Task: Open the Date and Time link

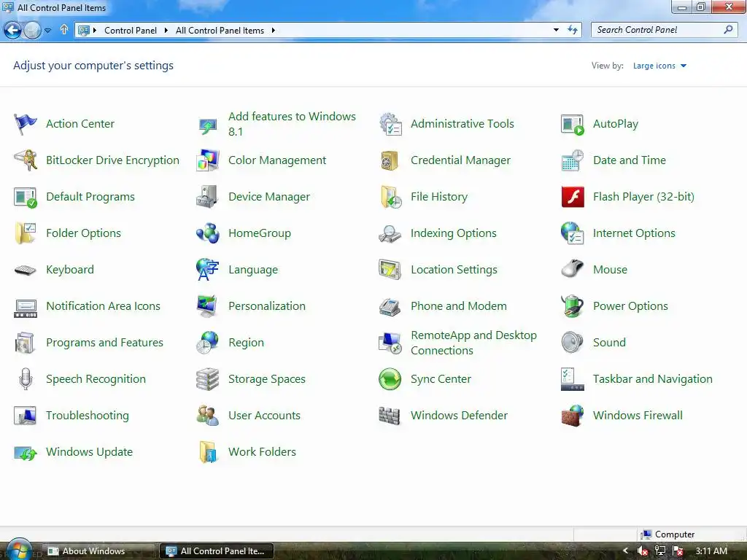Action: click(x=630, y=160)
